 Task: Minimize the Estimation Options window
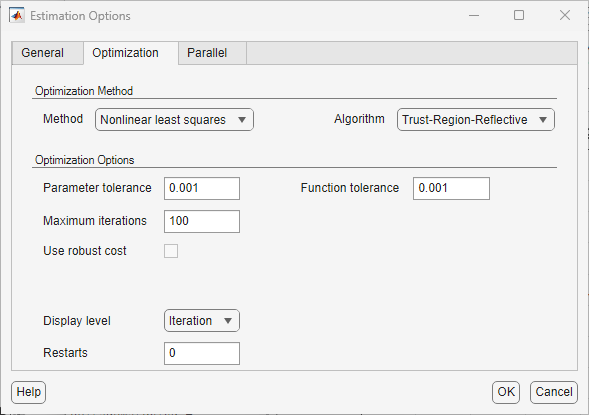(474, 15)
